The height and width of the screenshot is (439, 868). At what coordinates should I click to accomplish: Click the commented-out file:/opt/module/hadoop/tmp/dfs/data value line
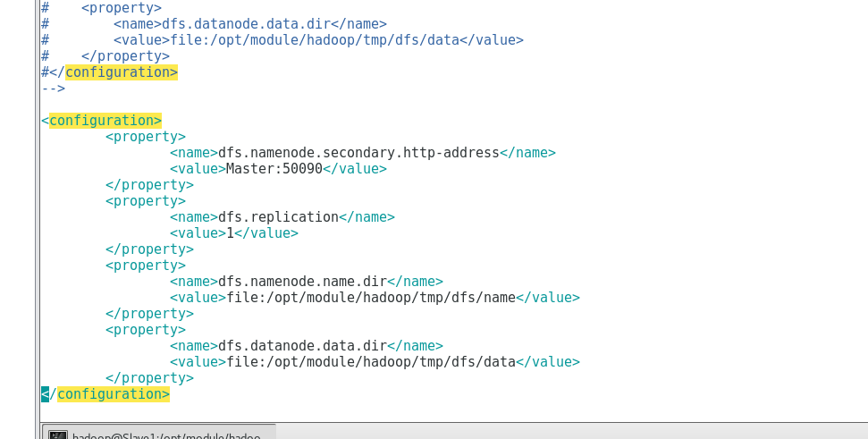pos(282,40)
